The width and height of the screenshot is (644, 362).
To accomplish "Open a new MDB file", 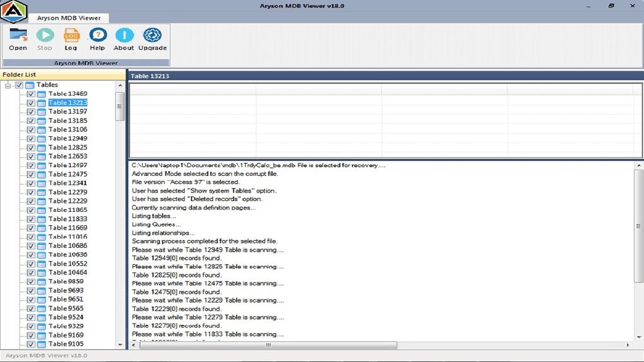I will [18, 39].
